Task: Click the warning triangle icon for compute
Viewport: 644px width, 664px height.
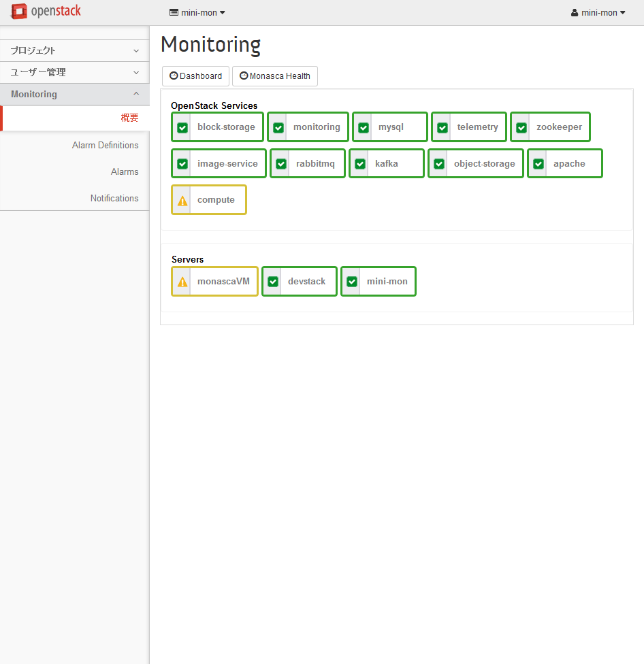Action: point(182,201)
